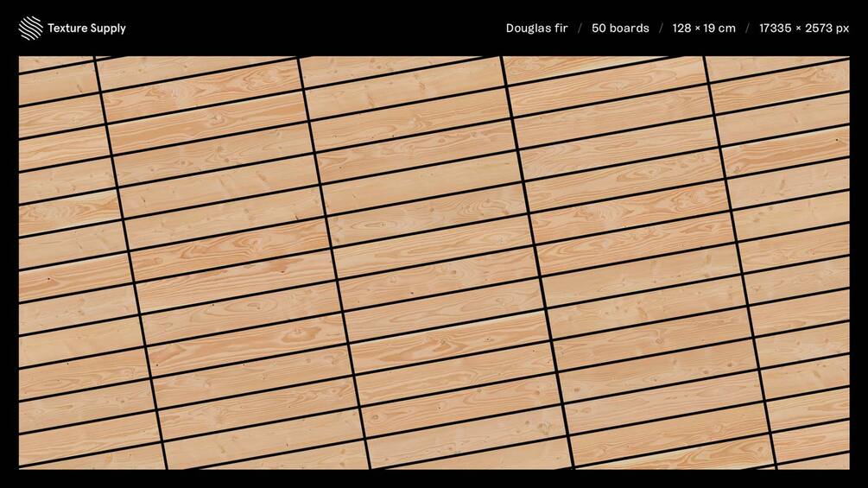Select the Douglas fir label
Image resolution: width=868 pixels, height=488 pixels.
536,29
